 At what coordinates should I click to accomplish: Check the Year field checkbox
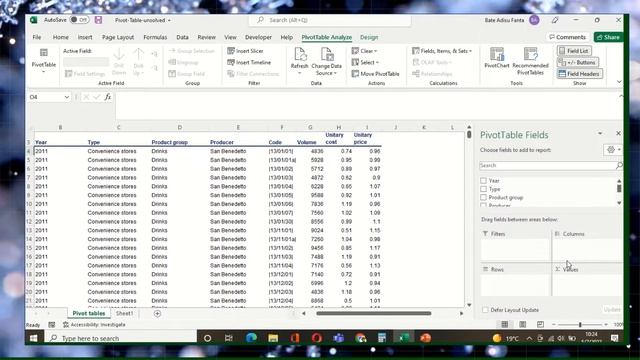pyautogui.click(x=484, y=180)
